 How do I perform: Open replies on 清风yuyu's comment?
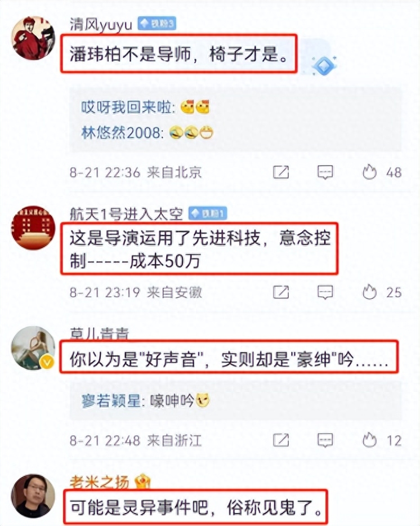coord(325,172)
